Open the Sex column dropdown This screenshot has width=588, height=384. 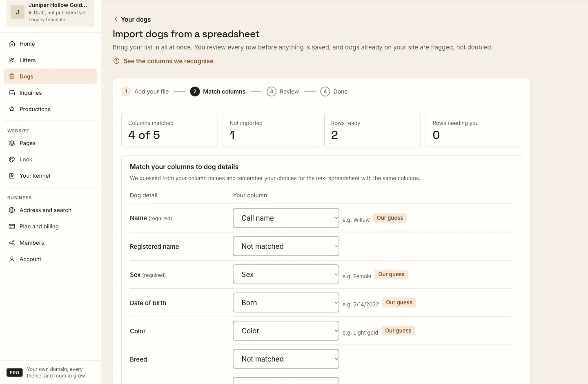tap(286, 275)
